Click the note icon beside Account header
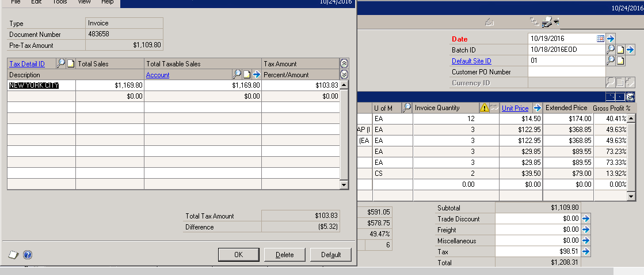The image size is (644, 275). click(247, 75)
